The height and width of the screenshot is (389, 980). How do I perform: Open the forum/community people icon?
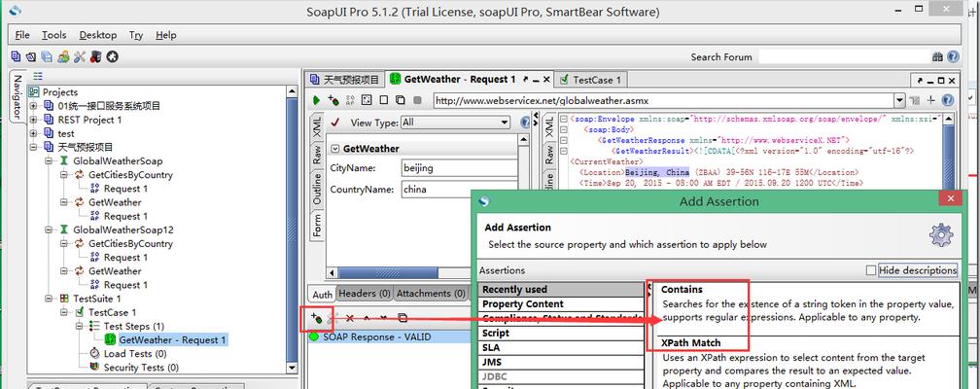pos(63,57)
